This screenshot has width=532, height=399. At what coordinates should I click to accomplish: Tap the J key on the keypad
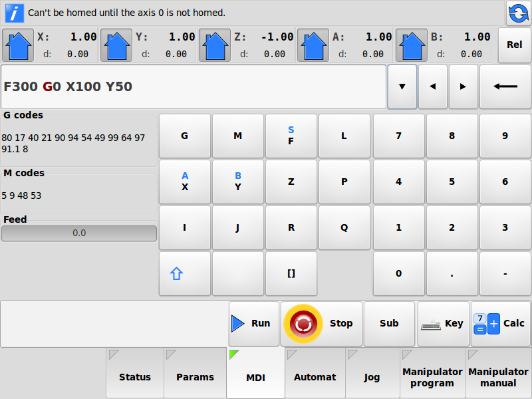[x=238, y=227]
